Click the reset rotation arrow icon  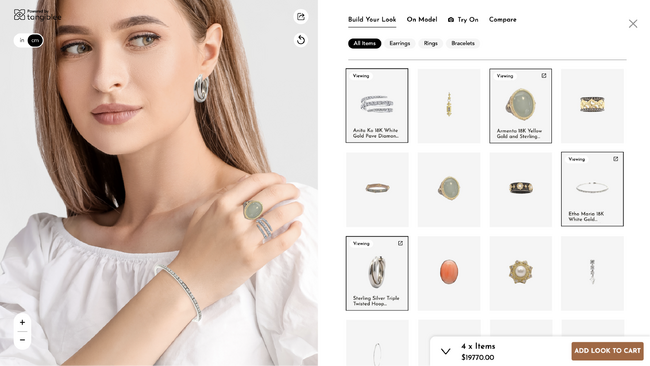(301, 40)
